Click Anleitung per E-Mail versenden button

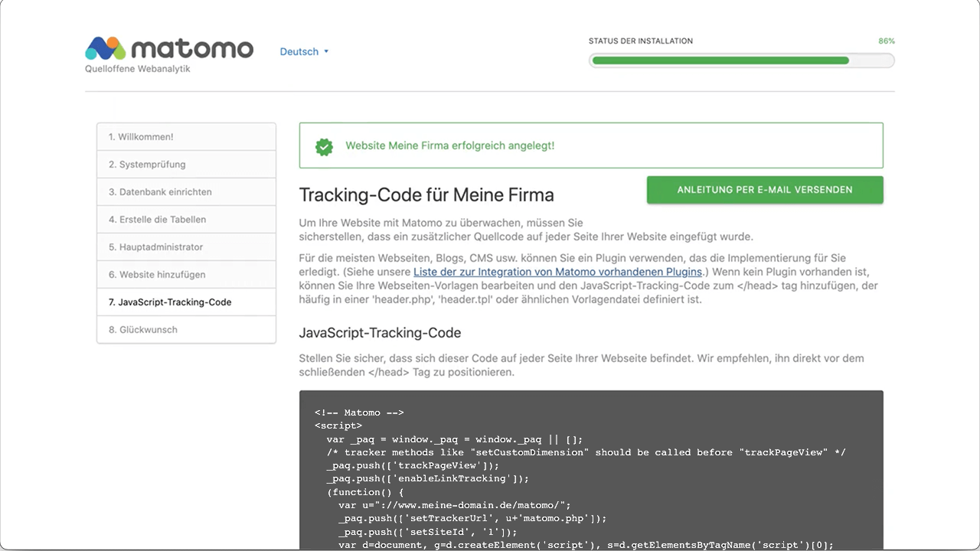click(765, 190)
